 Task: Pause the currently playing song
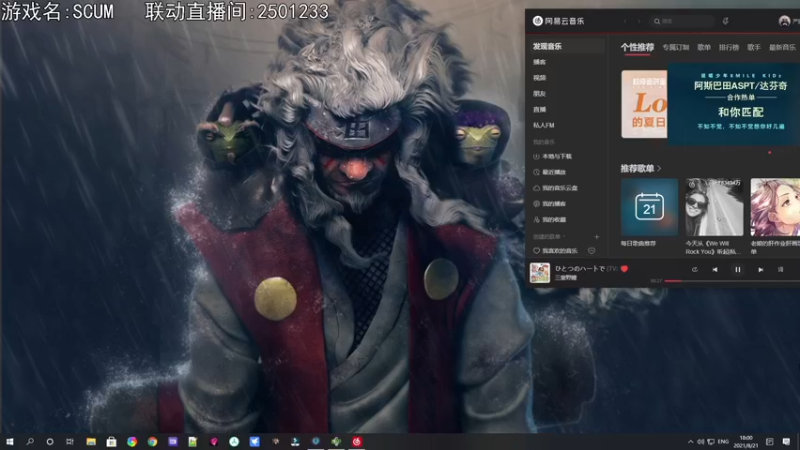tap(737, 269)
